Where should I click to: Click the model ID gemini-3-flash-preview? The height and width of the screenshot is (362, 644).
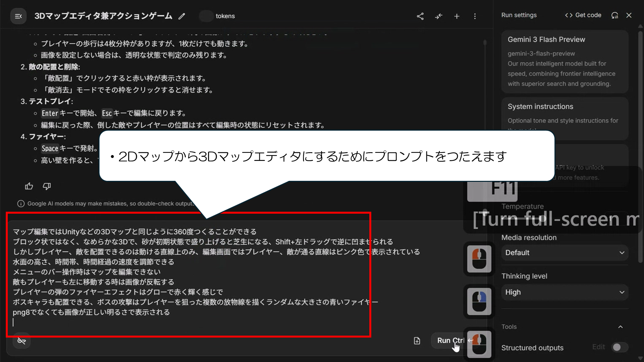(541, 54)
